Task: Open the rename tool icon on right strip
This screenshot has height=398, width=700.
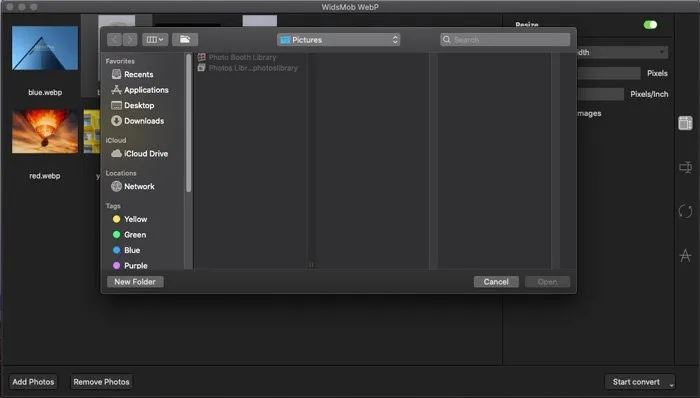Action: pos(685,167)
